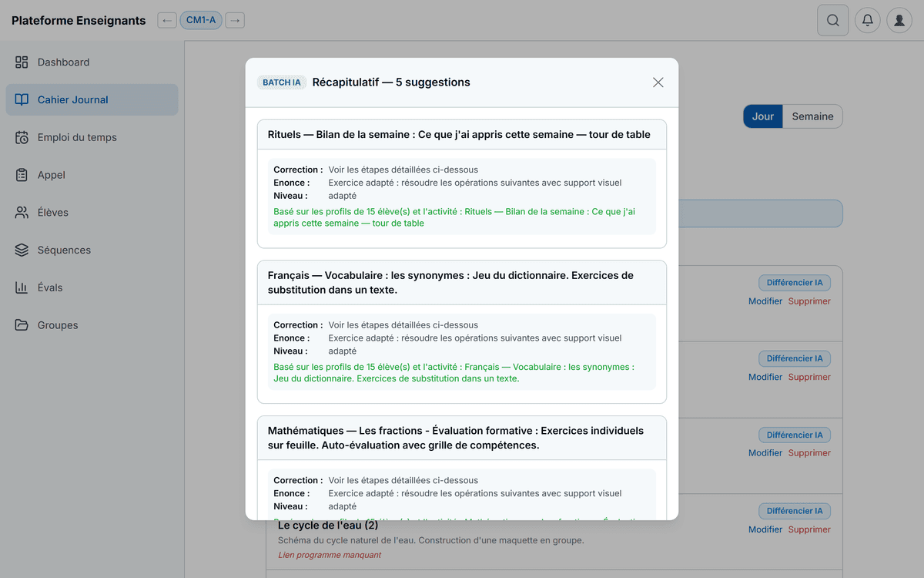This screenshot has height=578, width=924.
Task: Open Groupes in sidebar
Action: [x=92, y=325]
